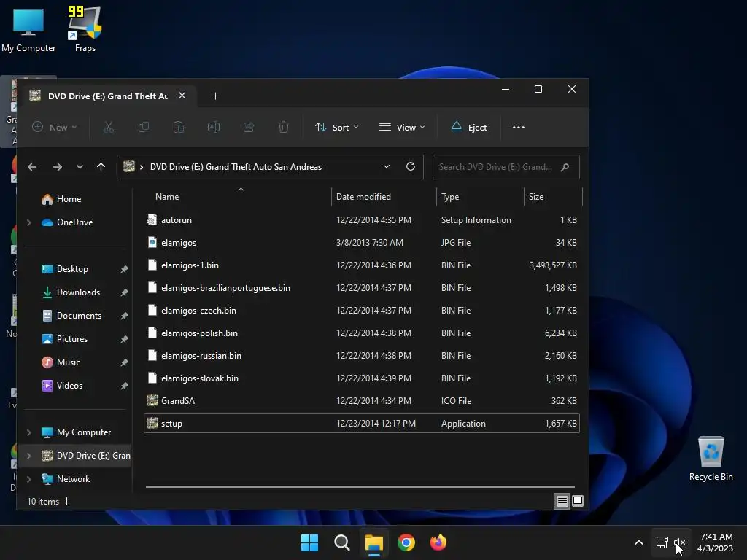Eject the DVD drive

point(469,127)
